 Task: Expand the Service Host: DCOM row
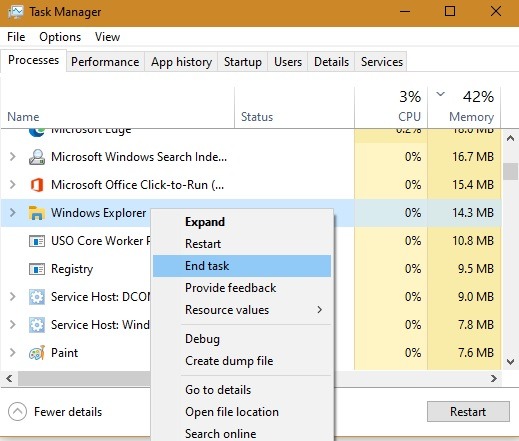tap(13, 297)
